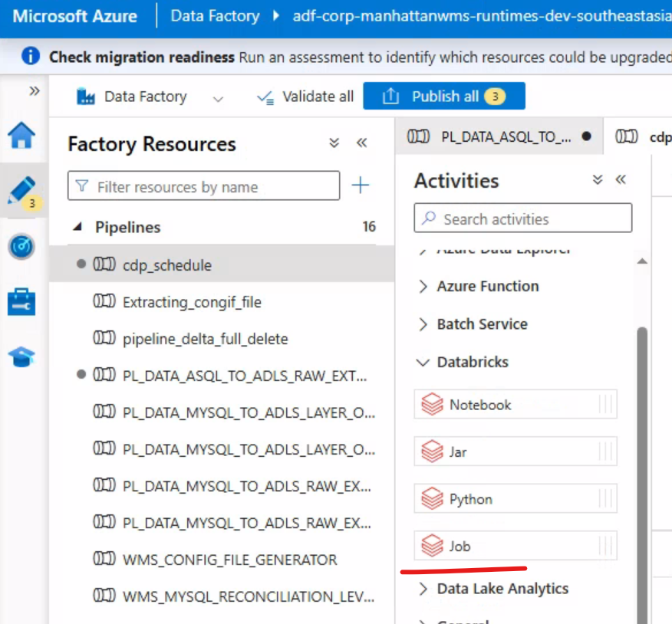Click the Jar activity drag handle
Image resolution: width=672 pixels, height=624 pixels.
[x=605, y=451]
